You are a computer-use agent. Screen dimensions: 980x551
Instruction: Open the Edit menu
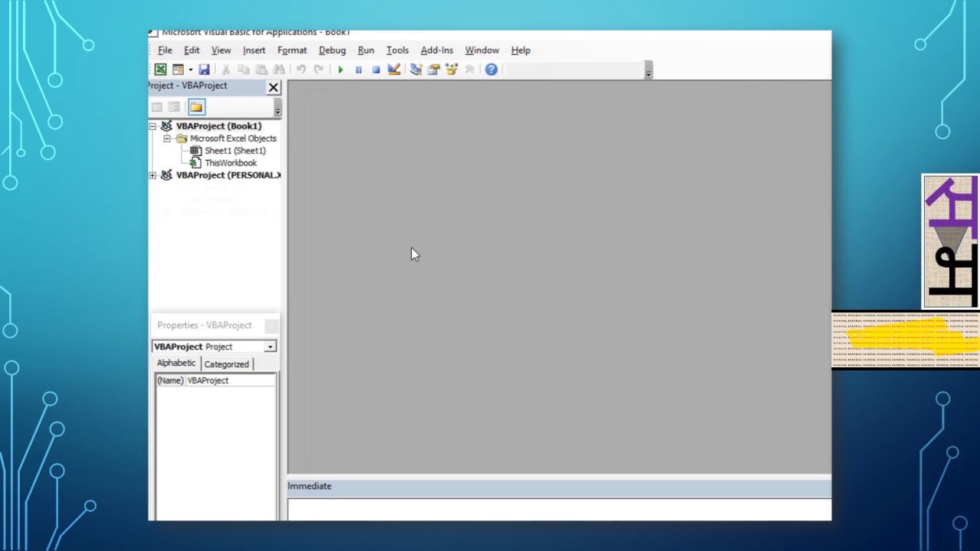pos(191,51)
